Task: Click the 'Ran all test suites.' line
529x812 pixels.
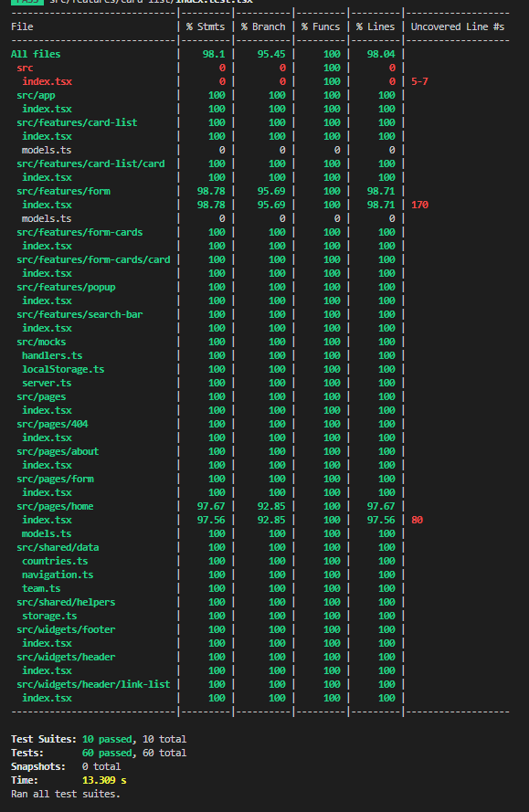Action: coord(66,794)
